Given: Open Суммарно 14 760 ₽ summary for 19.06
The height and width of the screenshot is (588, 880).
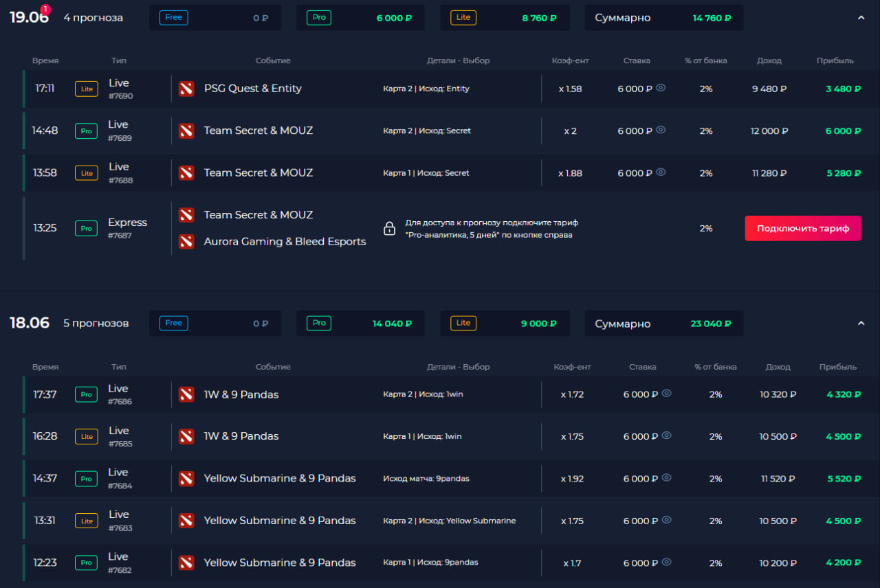Looking at the screenshot, I should tap(664, 18).
